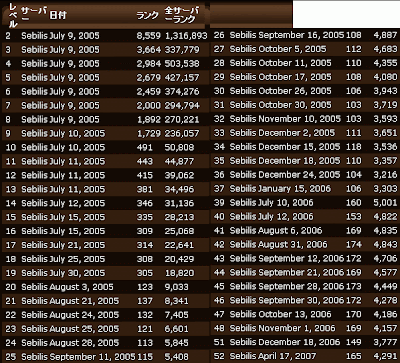Image resolution: width=400 pixels, height=363 pixels.
Task: Click all-server rank 39,062
Action: click(179, 176)
